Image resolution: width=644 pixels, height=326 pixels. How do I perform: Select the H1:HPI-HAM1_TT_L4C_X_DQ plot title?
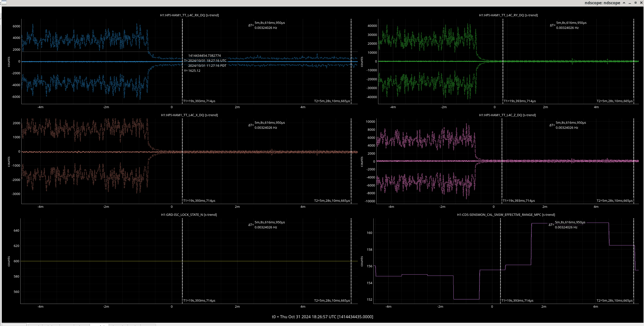(x=189, y=115)
